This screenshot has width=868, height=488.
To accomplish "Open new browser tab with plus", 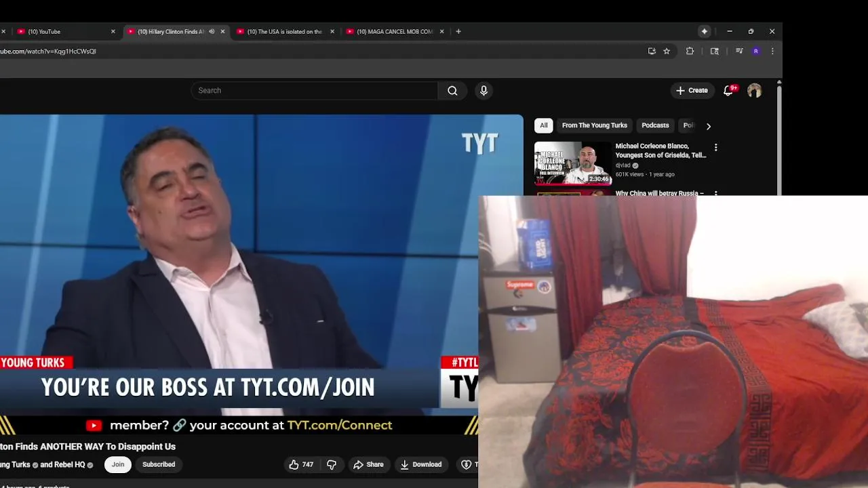I will [458, 31].
